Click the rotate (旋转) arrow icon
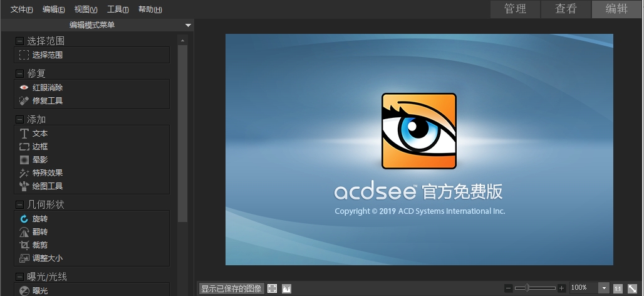Viewport: 644px width, 296px height. (x=24, y=219)
